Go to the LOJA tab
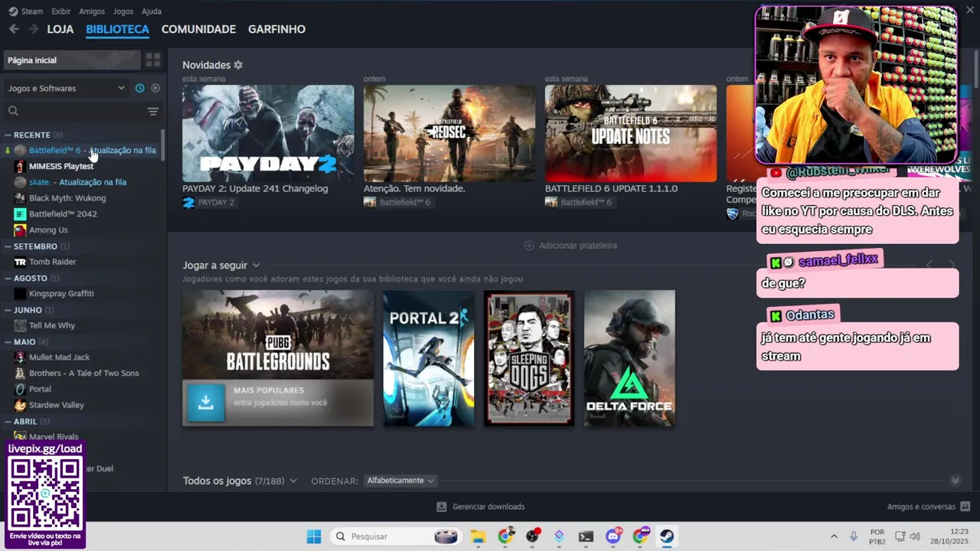Screen dimensions: 980x551 point(60,29)
